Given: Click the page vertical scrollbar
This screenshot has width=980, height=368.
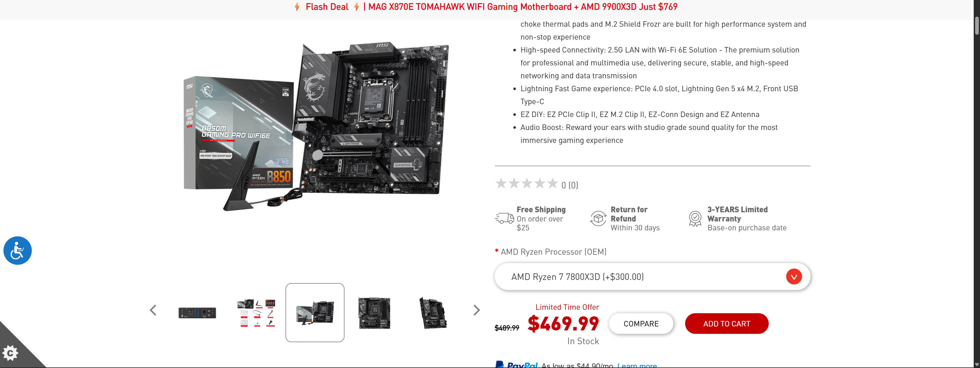Looking at the screenshot, I should coord(977,184).
